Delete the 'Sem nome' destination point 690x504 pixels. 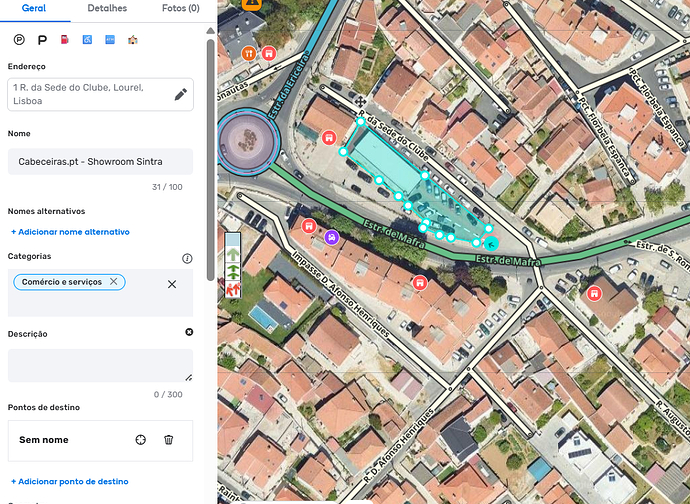coord(169,440)
